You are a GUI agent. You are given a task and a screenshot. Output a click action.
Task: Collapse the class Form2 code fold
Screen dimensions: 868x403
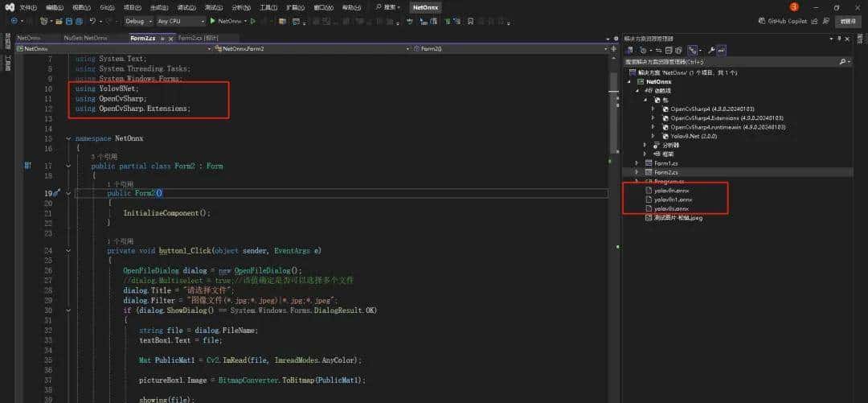pyautogui.click(x=68, y=166)
